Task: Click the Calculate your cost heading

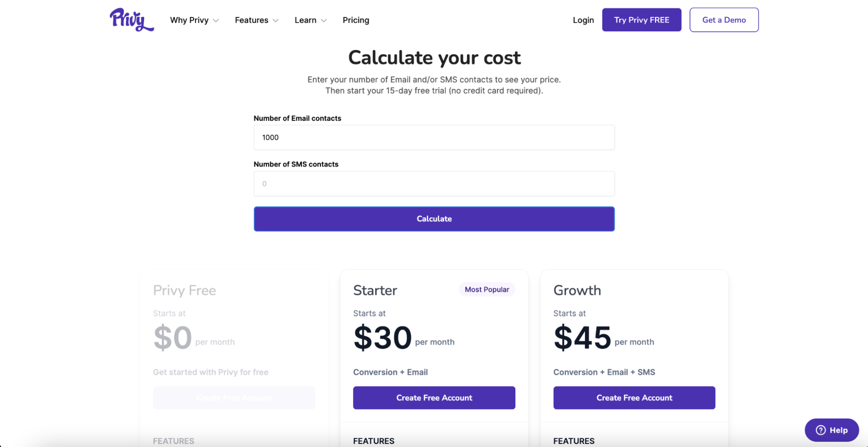Action: point(434,57)
